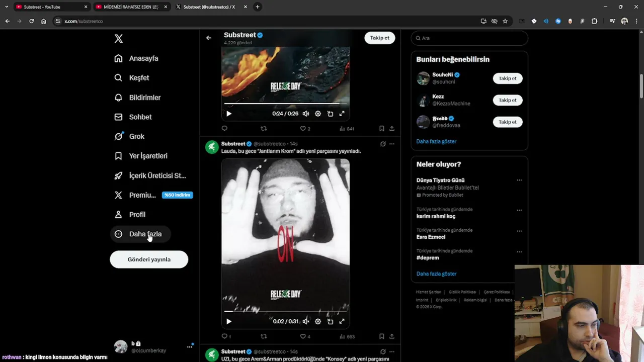Toggle picture-in-picture on Lauda video
This screenshot has height=362, width=644.
[x=330, y=321]
